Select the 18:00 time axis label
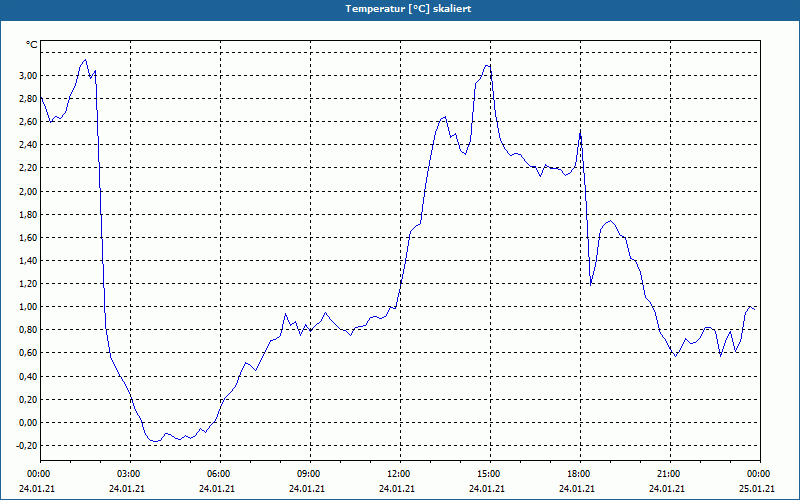This screenshot has width=800, height=500. coord(578,474)
